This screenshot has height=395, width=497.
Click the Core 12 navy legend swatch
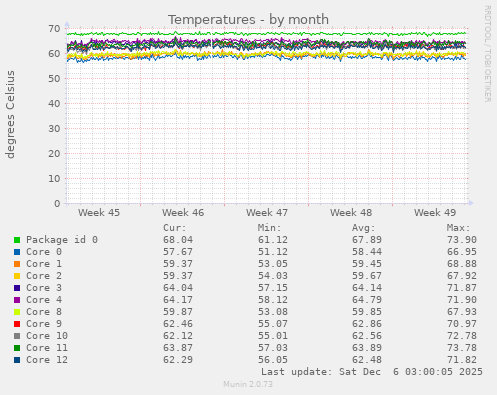[17, 360]
